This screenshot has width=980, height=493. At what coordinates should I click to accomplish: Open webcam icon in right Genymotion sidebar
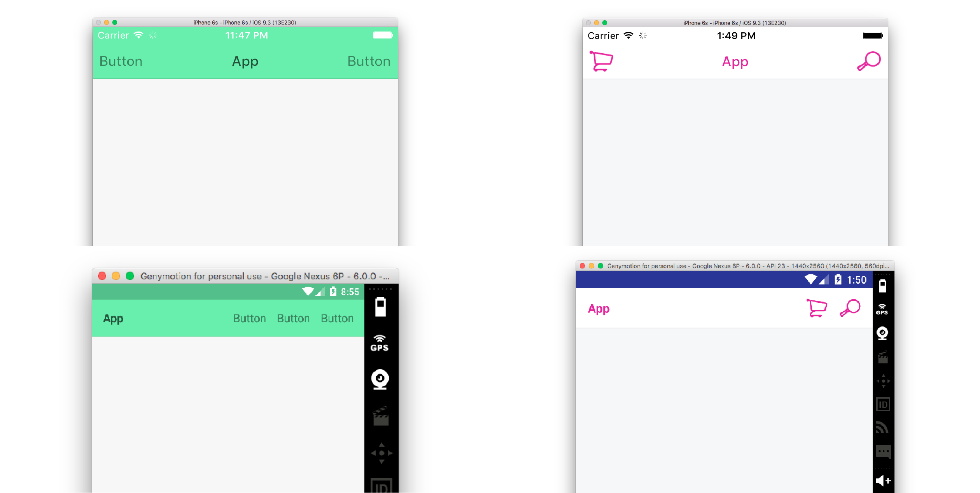click(x=882, y=333)
